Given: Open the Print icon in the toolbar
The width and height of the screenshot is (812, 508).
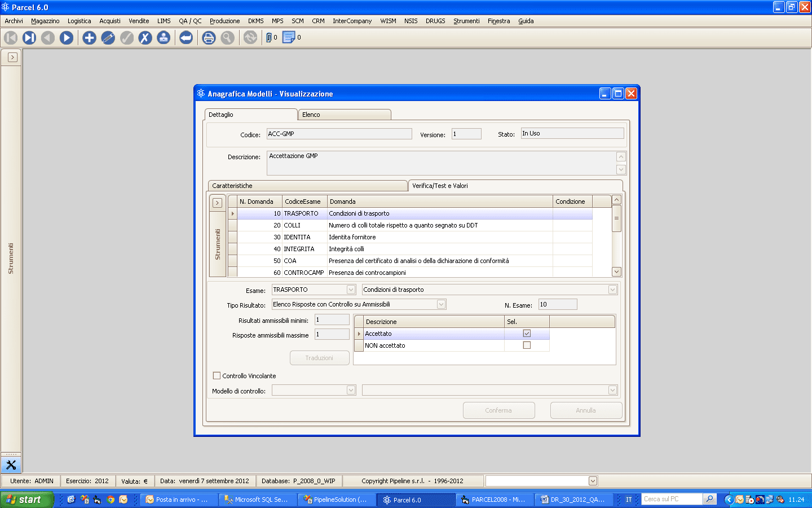Looking at the screenshot, I should tap(209, 37).
